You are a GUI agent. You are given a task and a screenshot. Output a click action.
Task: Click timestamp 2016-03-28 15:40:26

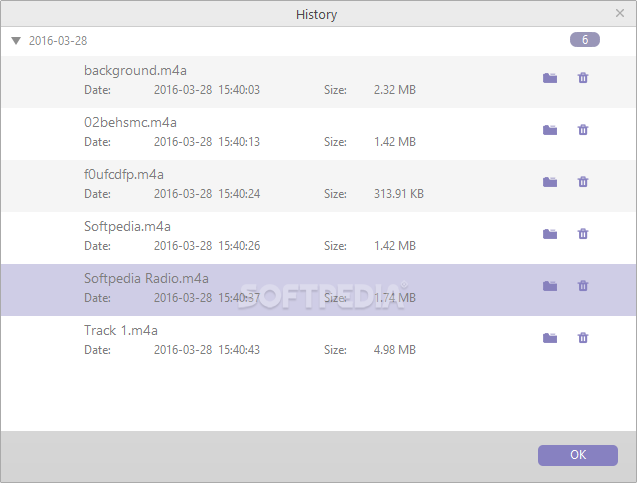(x=207, y=246)
